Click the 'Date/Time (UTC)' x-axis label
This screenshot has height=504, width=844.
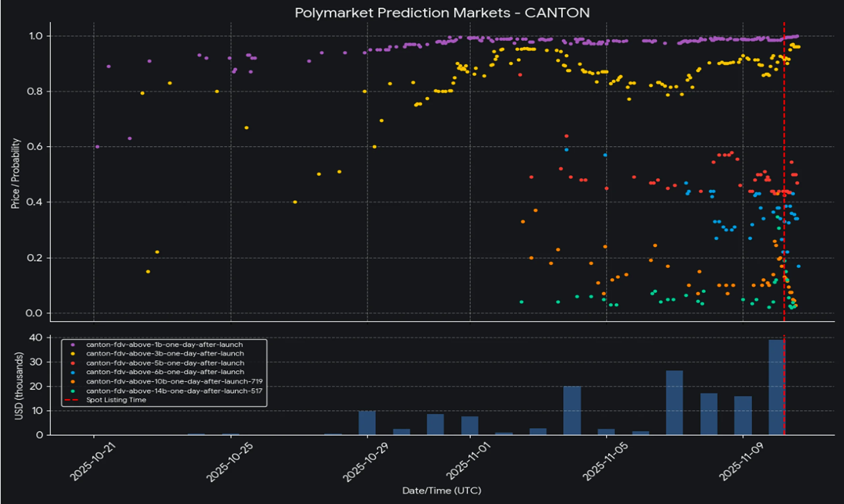441,490
